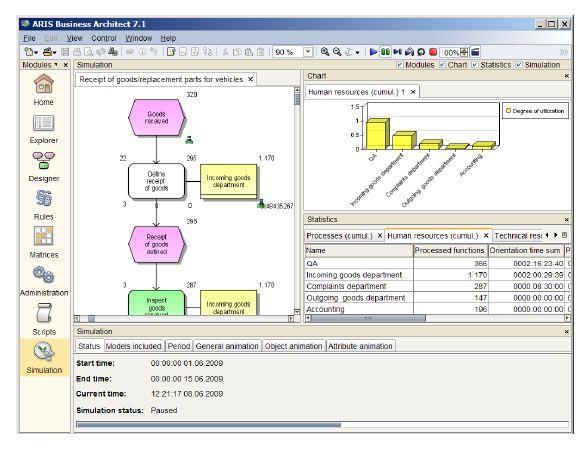Open the Control menu
Viewport: 588px width, 451px height.
(104, 38)
